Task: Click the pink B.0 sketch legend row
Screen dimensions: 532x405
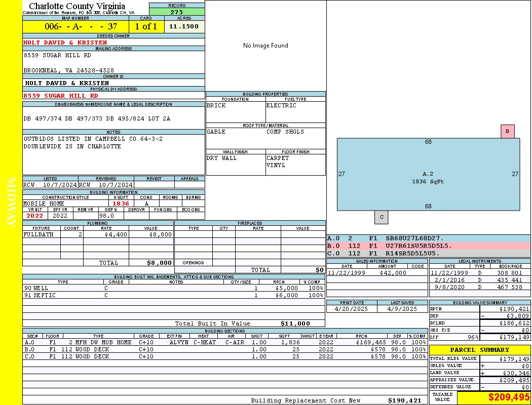Action: [x=428, y=246]
